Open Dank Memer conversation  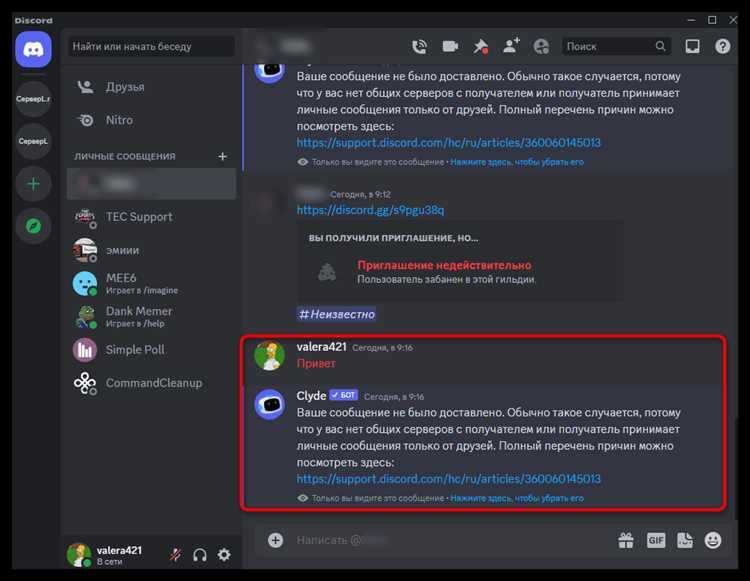coord(152,317)
